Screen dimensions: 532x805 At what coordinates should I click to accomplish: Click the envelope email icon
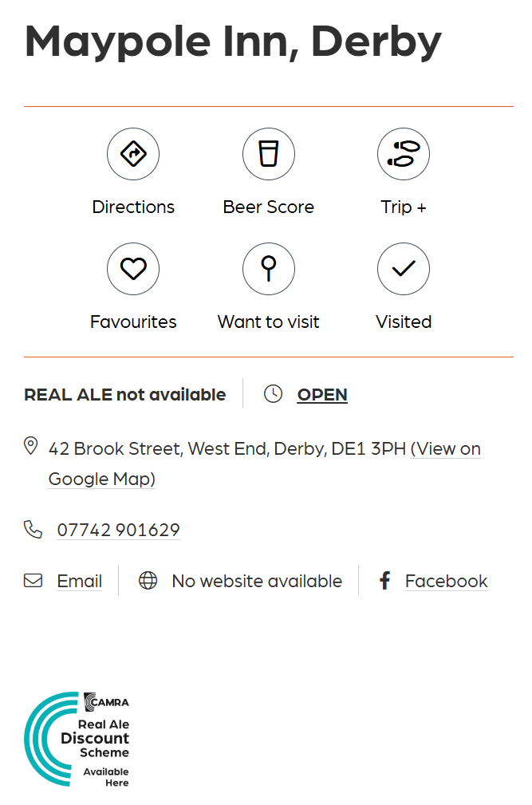point(33,581)
